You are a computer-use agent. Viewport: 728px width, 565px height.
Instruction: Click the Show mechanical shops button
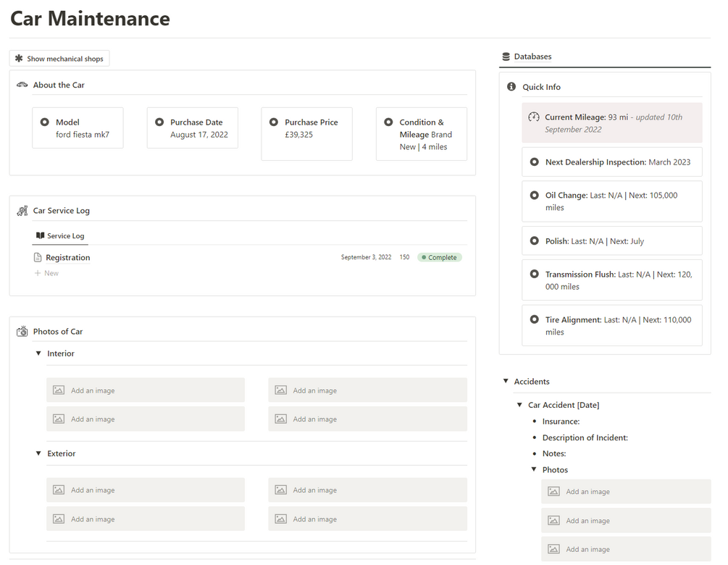click(x=59, y=59)
